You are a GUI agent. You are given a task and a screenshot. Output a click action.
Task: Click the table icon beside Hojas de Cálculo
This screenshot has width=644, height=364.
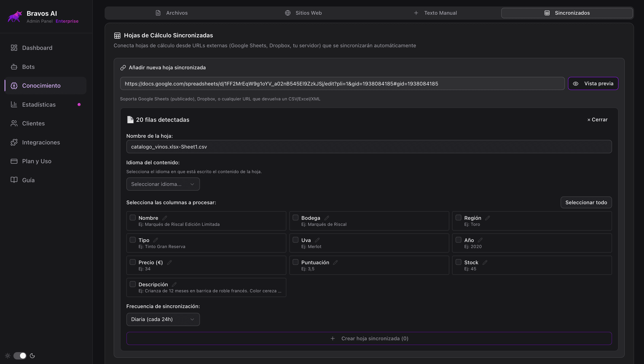tap(117, 35)
